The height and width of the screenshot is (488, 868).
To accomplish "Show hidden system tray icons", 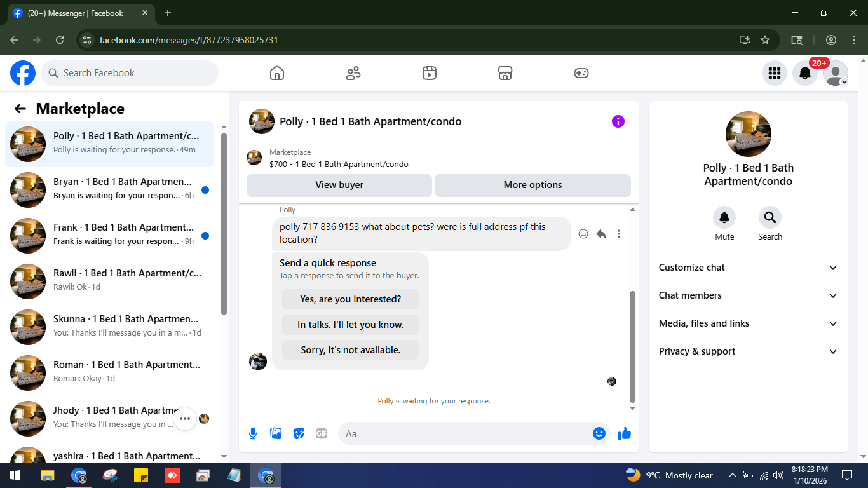I will (x=732, y=475).
